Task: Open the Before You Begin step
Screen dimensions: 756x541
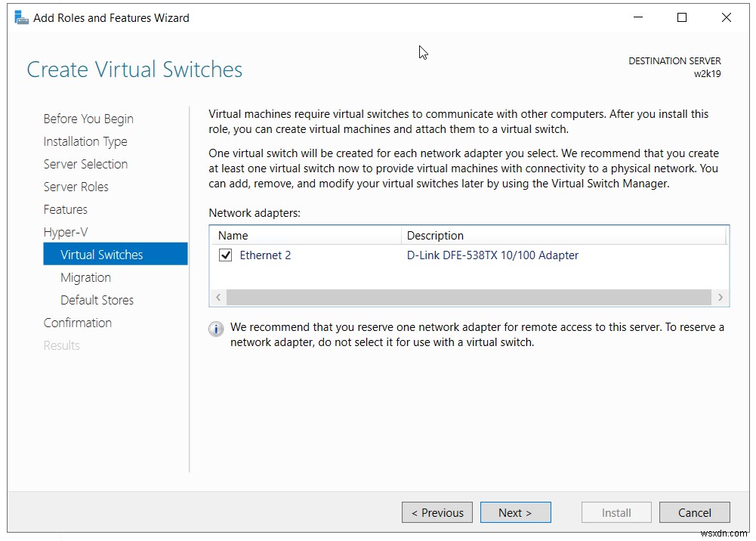Action: [x=88, y=119]
